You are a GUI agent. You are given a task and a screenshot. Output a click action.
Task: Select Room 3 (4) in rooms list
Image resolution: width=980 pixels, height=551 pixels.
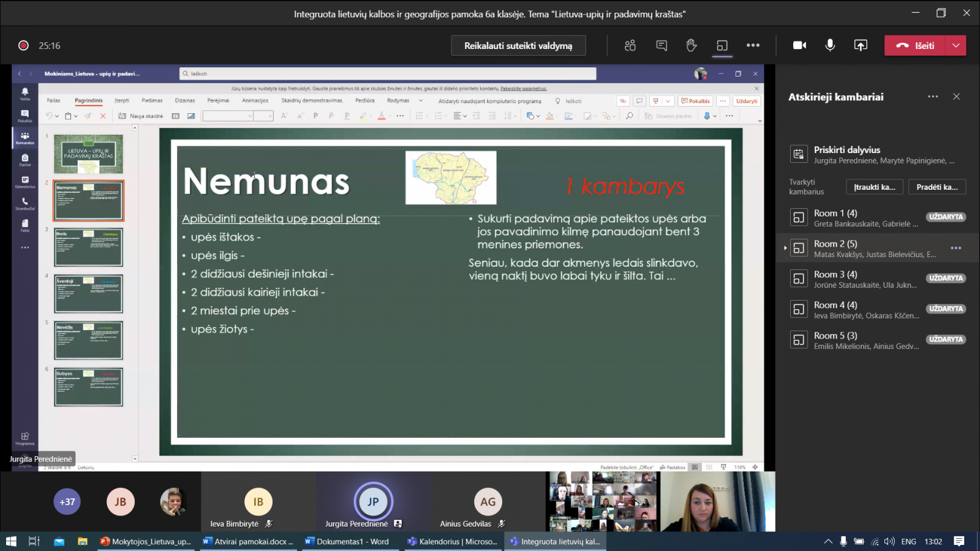tap(878, 279)
